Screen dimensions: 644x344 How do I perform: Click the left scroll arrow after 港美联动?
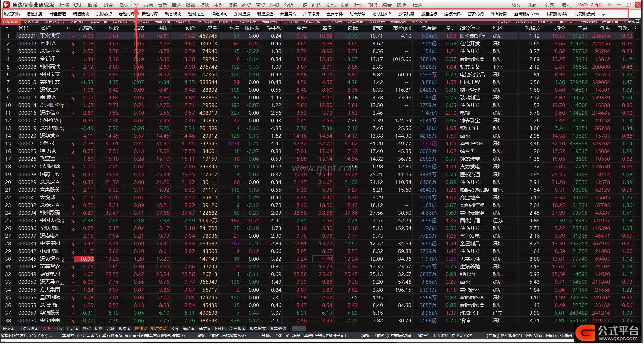pos(290,329)
